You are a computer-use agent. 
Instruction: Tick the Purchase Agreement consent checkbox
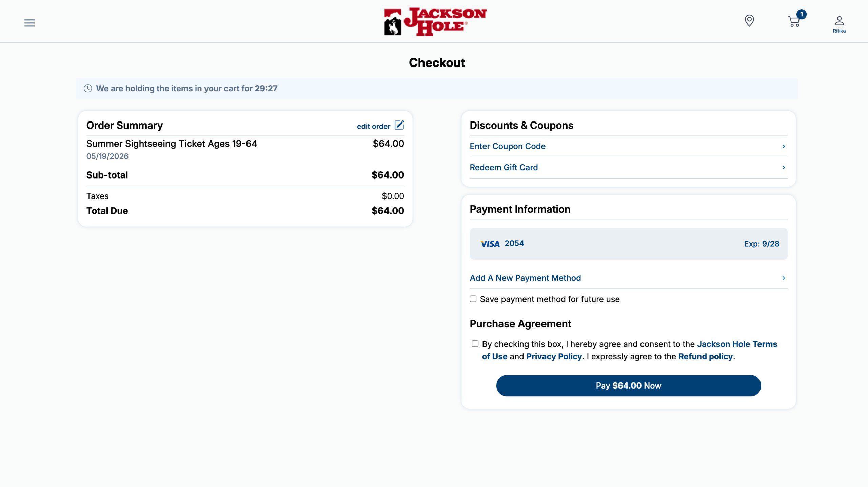(x=475, y=344)
